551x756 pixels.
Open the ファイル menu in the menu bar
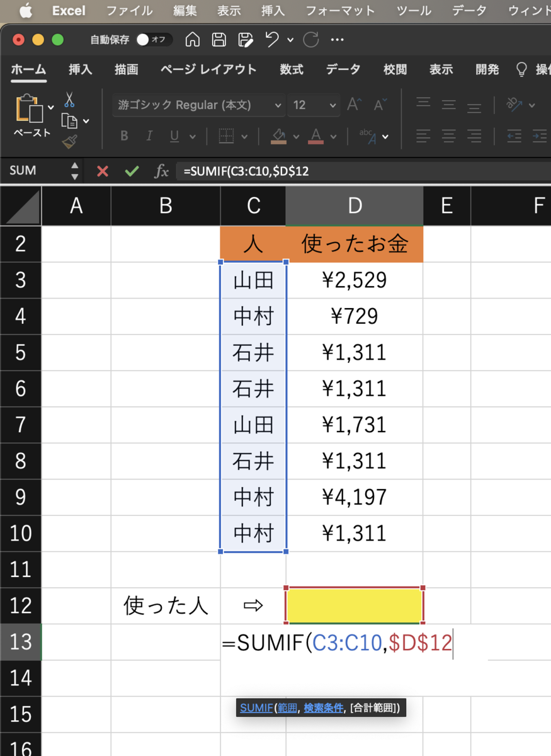coord(129,11)
